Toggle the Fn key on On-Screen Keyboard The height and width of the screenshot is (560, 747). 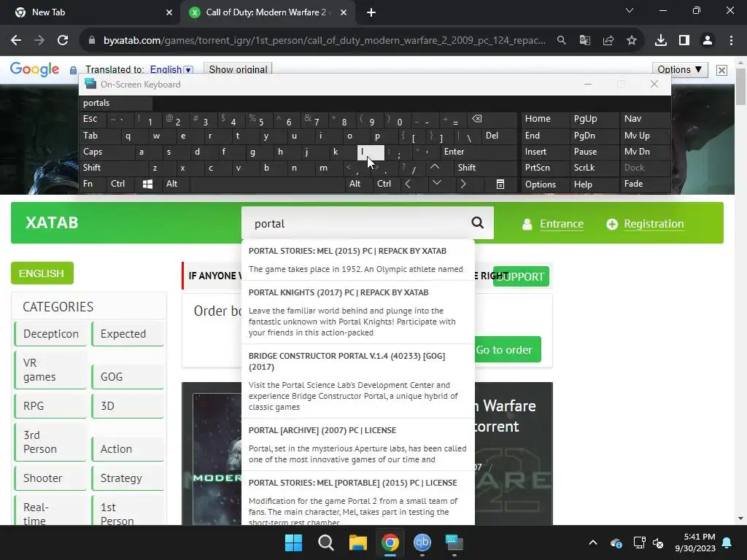tap(93, 184)
